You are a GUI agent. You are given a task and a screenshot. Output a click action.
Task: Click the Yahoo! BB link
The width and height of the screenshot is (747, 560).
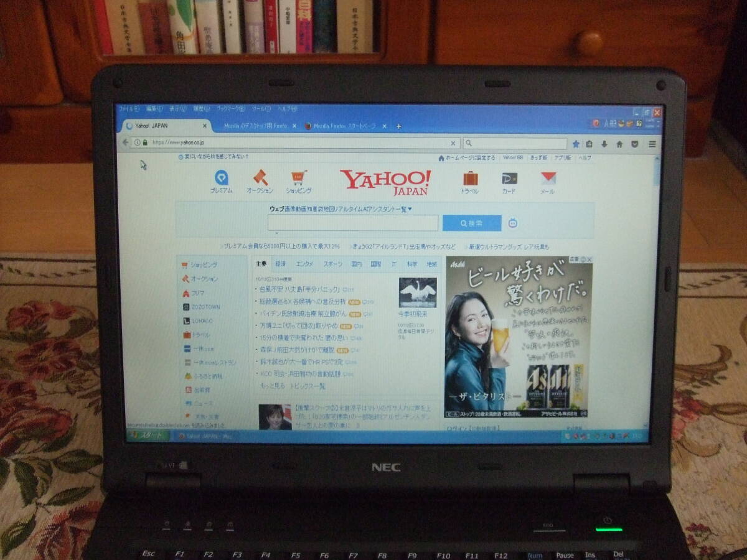[x=513, y=158]
